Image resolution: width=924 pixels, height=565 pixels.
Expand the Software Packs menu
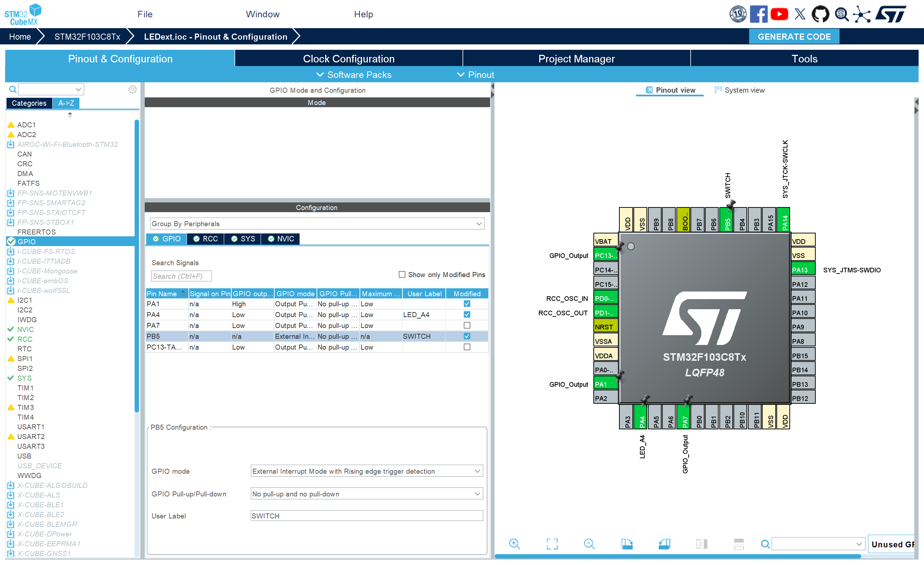[x=354, y=75]
